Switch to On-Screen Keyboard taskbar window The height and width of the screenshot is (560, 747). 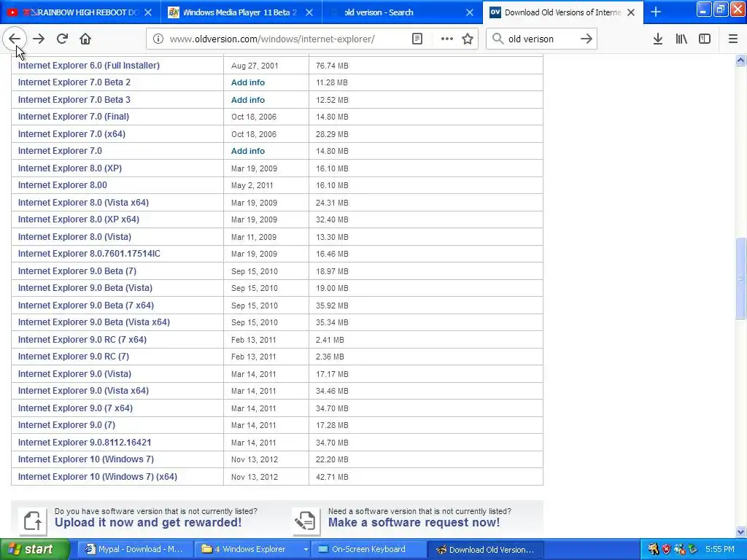coord(368,550)
